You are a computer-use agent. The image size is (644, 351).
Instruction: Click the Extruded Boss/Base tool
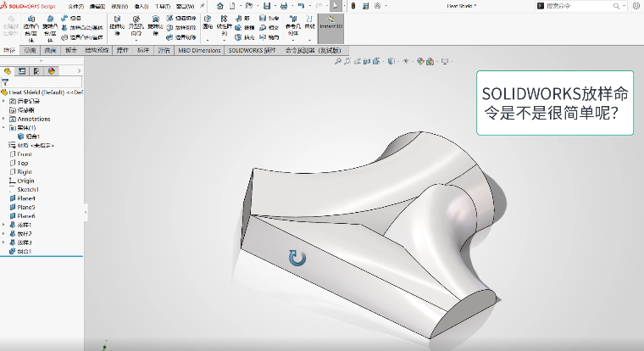click(x=31, y=28)
